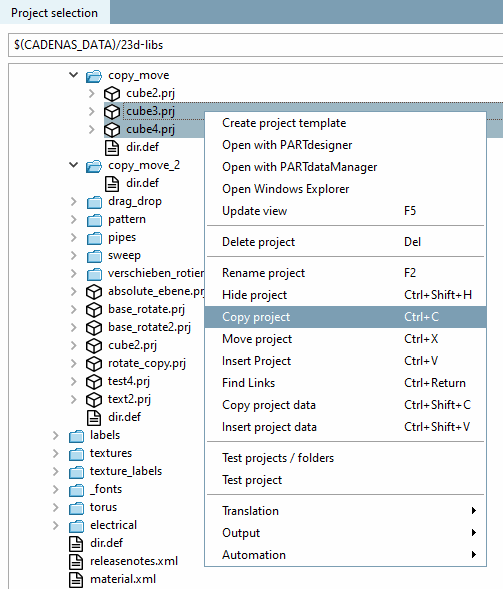Click the cube icon of cube3.prj
The image size is (503, 589).
tap(112, 112)
